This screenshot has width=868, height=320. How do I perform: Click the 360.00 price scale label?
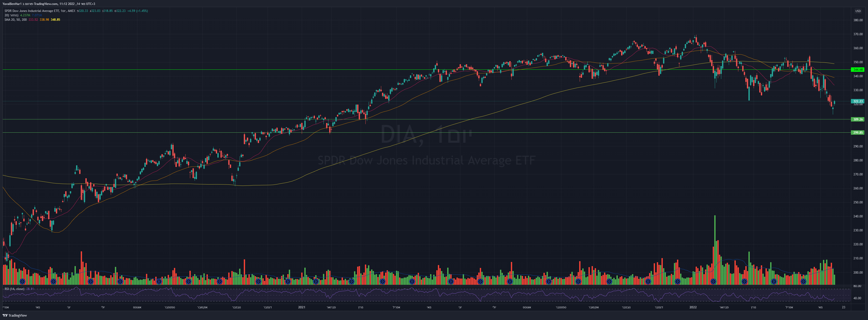tap(858, 48)
